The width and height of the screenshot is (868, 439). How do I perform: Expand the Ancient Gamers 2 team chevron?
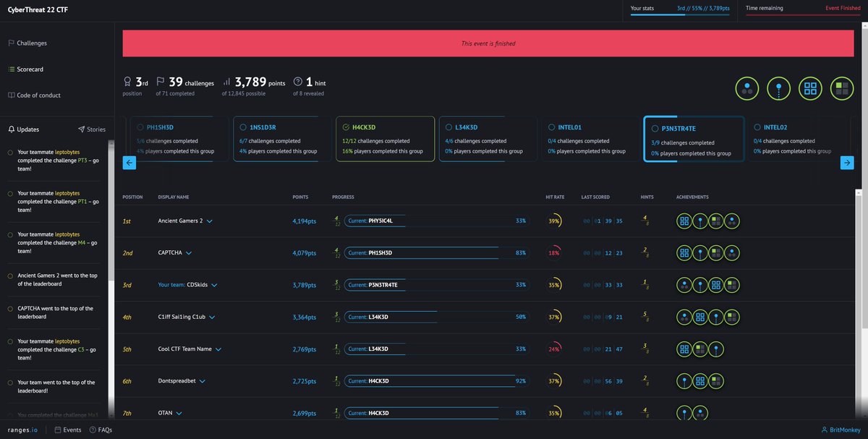(x=210, y=221)
